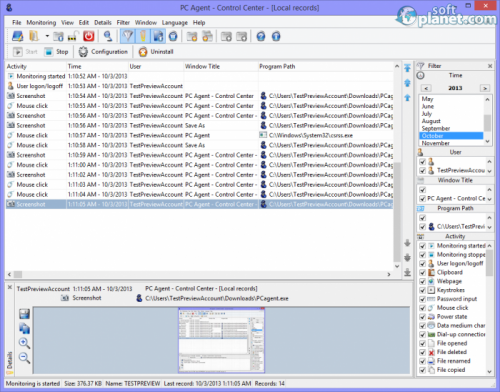This screenshot has width=500, height=392.
Task: Toggle the filter funnel toolbar icon
Action: click(128, 36)
